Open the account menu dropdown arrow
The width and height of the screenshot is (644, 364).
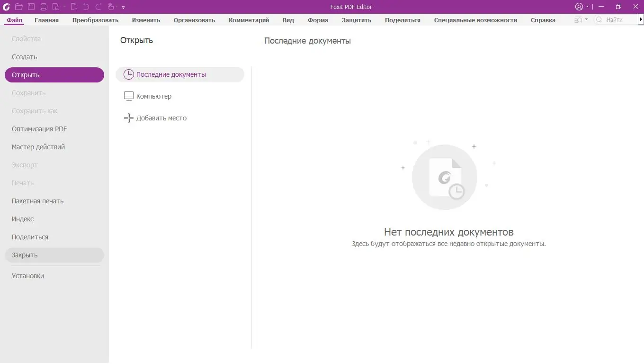[x=587, y=7]
